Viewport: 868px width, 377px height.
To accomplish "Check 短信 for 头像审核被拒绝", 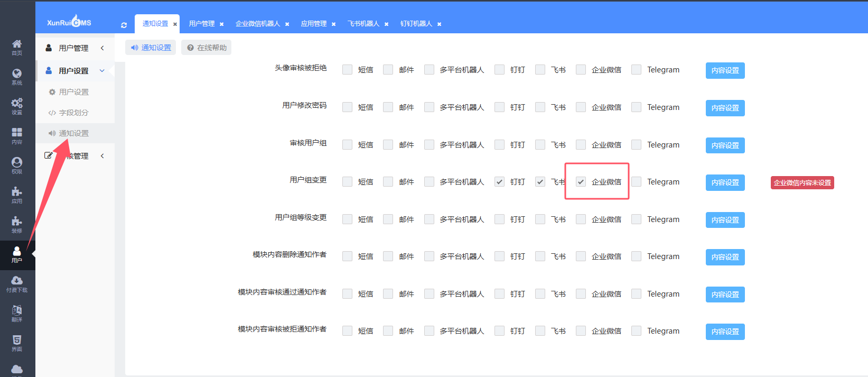I will click(347, 70).
